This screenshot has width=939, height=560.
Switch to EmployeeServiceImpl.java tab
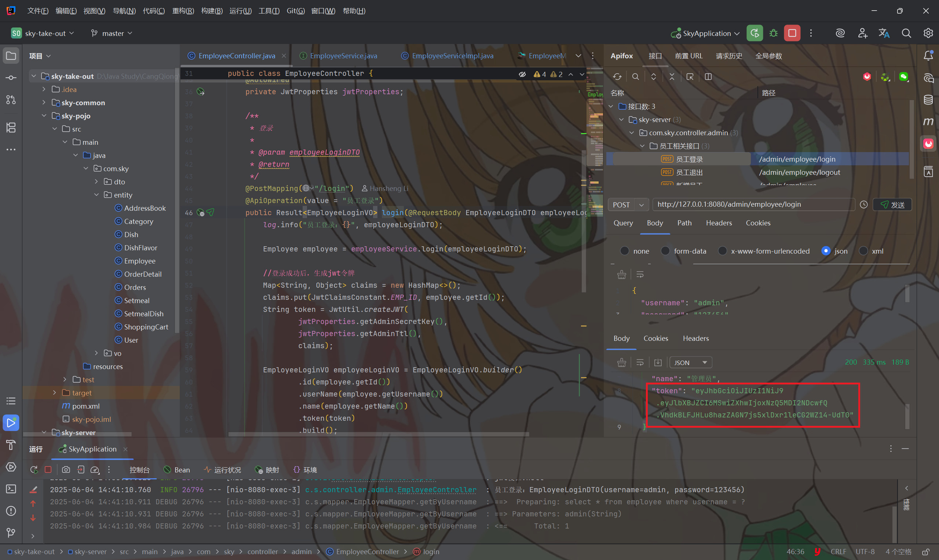(452, 56)
